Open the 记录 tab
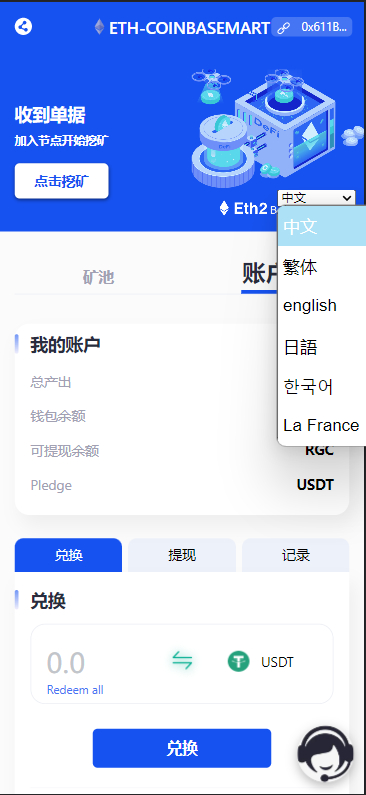This screenshot has height=795, width=366. point(296,555)
